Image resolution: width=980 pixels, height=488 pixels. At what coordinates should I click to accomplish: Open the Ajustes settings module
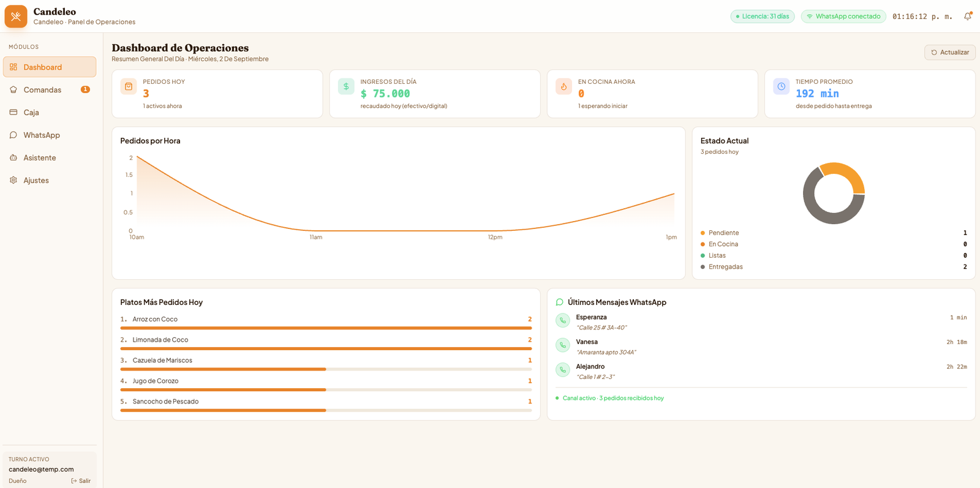click(50, 181)
